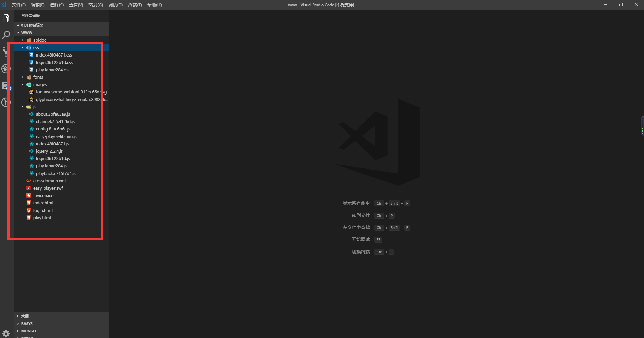
Task: Open the Source Control view icon
Action: (x=5, y=51)
